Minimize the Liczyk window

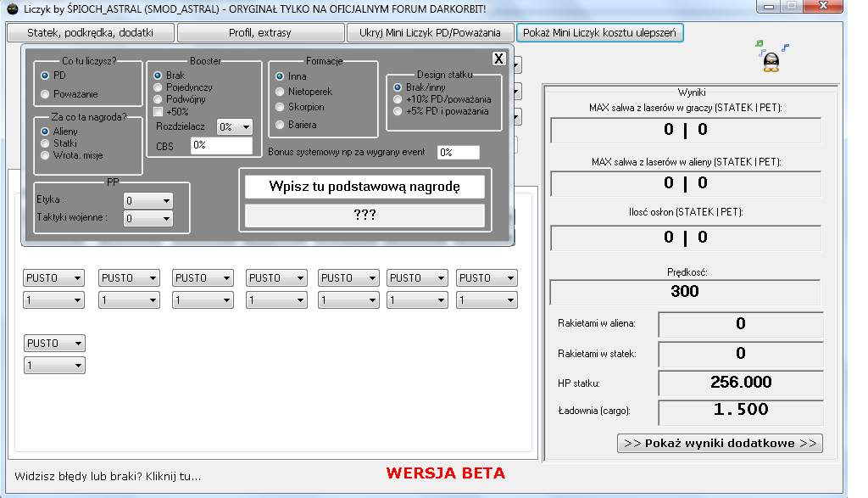coord(770,6)
